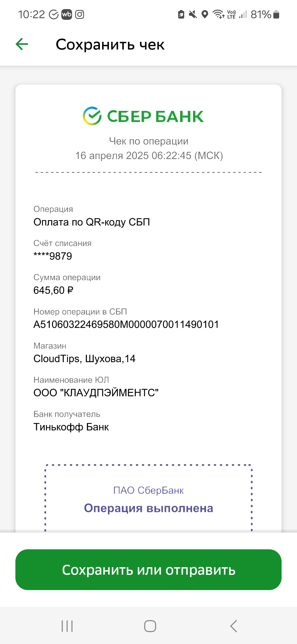Image resolution: width=297 pixels, height=644 pixels.
Task: Tap the Сохранить или отправить button
Action: pos(148,570)
